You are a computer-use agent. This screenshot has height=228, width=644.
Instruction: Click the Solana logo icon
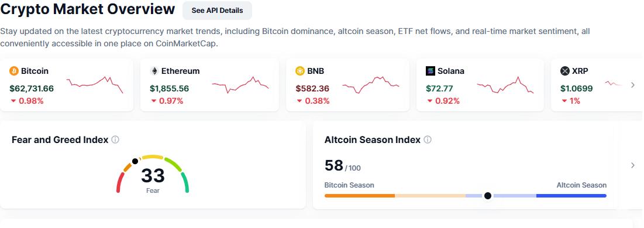pos(430,71)
